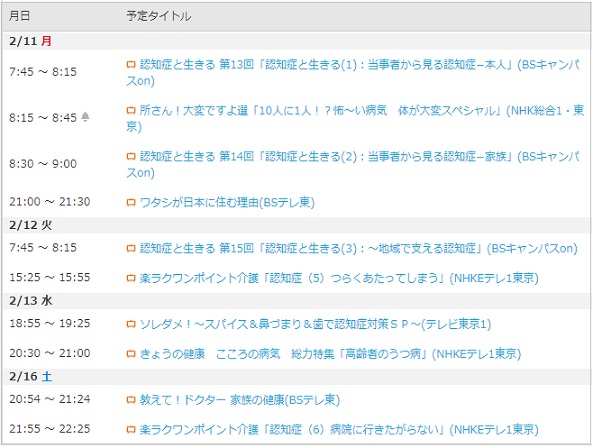The height and width of the screenshot is (448, 593).
Task: Open ソレダメ! スパイス&鼻づまり link
Action: click(x=315, y=324)
